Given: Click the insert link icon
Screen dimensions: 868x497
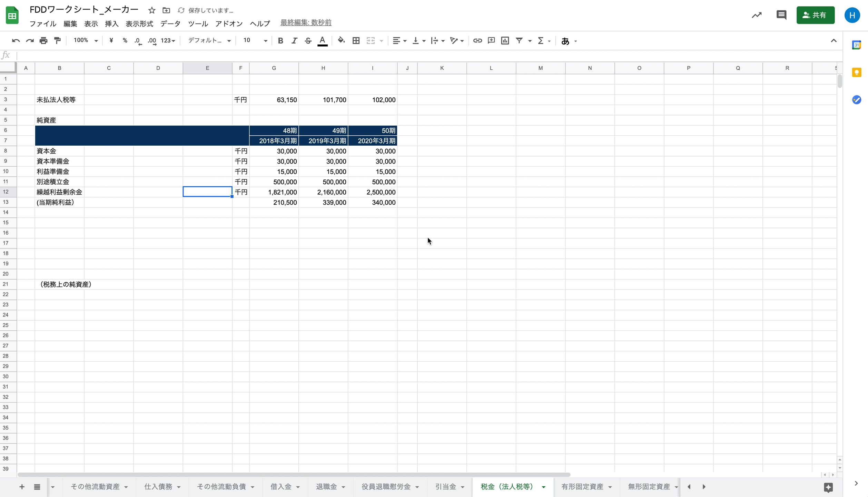Looking at the screenshot, I should click(x=477, y=41).
